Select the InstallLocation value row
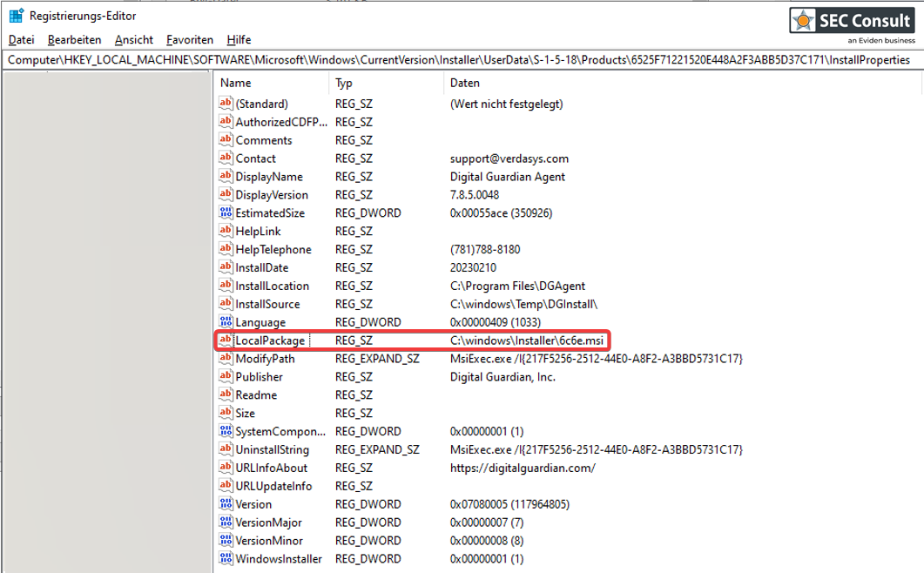Viewport: 924px width, 573px height. click(272, 286)
